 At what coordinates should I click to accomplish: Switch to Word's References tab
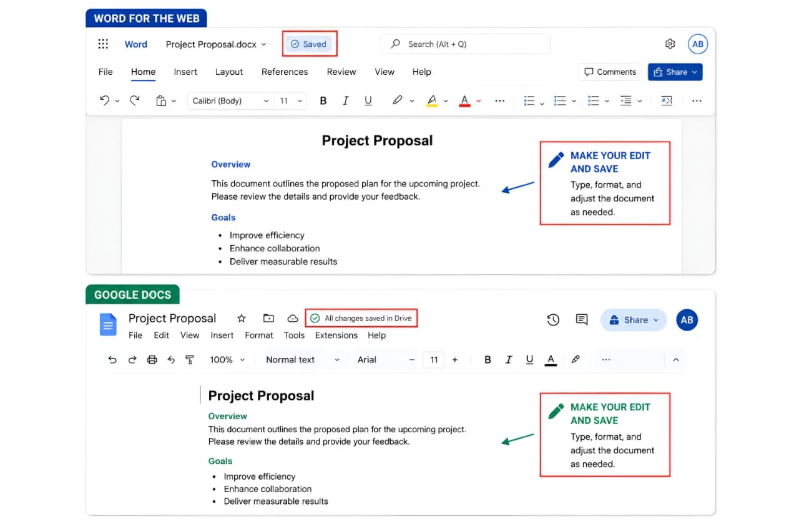pyautogui.click(x=285, y=72)
